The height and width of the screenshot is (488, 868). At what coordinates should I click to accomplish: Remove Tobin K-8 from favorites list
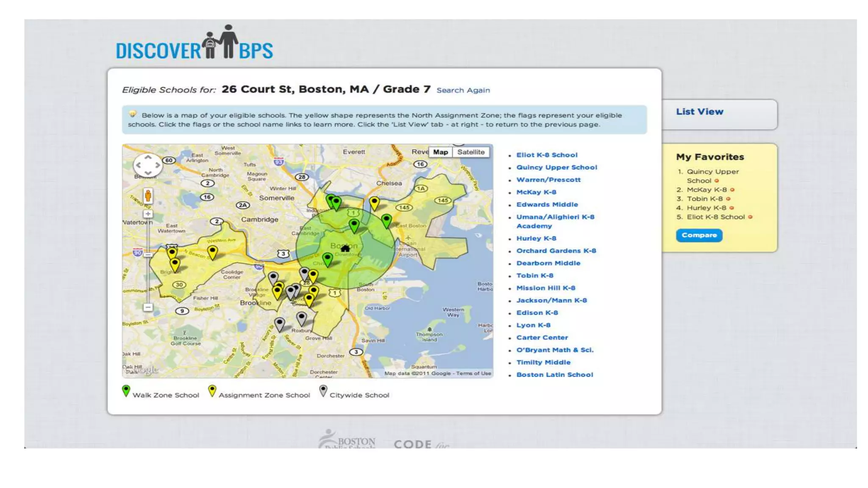click(x=728, y=199)
